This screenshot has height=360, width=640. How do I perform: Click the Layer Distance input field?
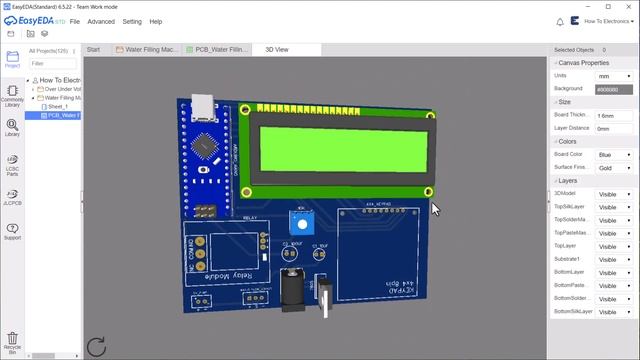point(614,129)
